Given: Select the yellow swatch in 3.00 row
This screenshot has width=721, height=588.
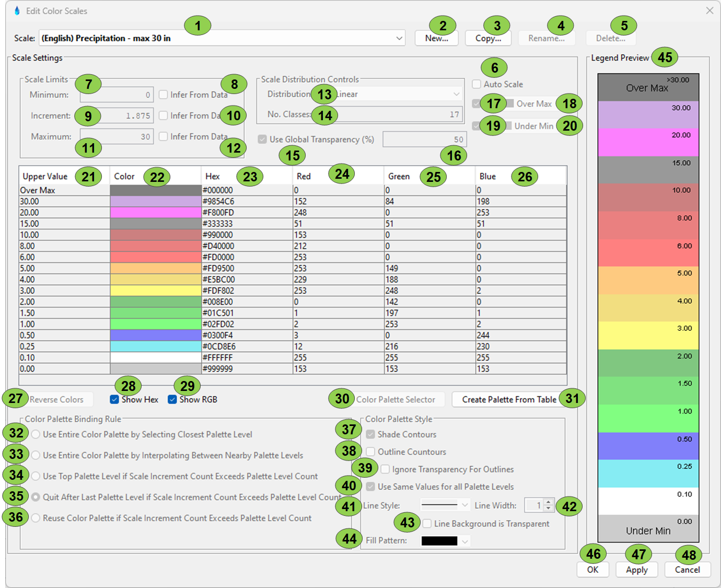Looking at the screenshot, I should [x=155, y=291].
